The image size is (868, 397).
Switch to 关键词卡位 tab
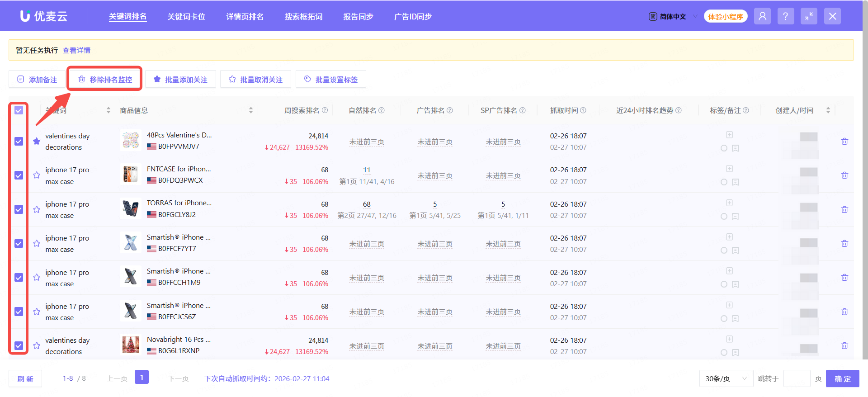pos(186,17)
